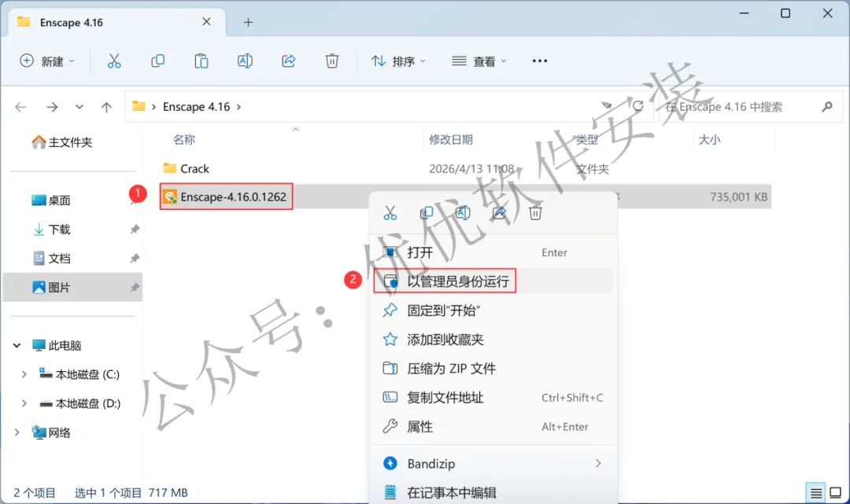Sort by the 名称 column header

coord(183,139)
